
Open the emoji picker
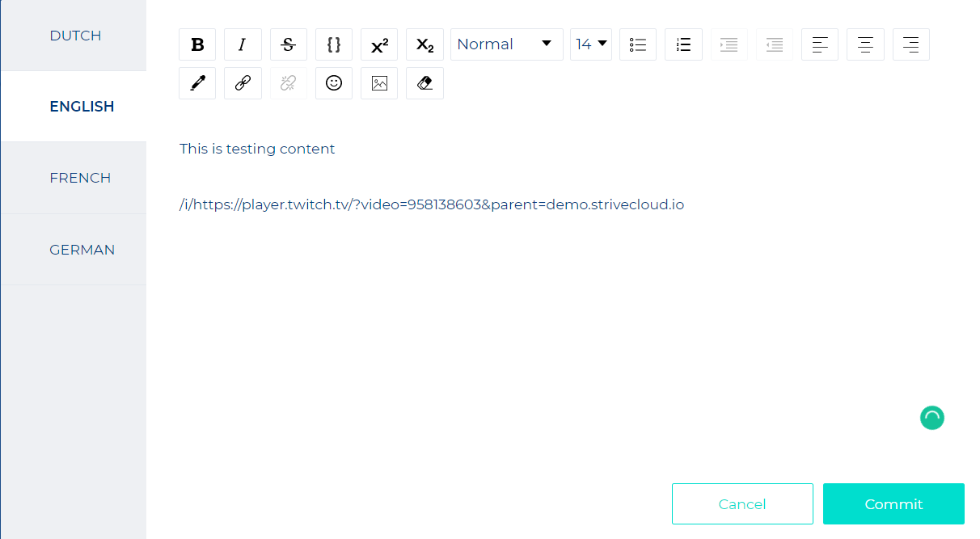334,83
